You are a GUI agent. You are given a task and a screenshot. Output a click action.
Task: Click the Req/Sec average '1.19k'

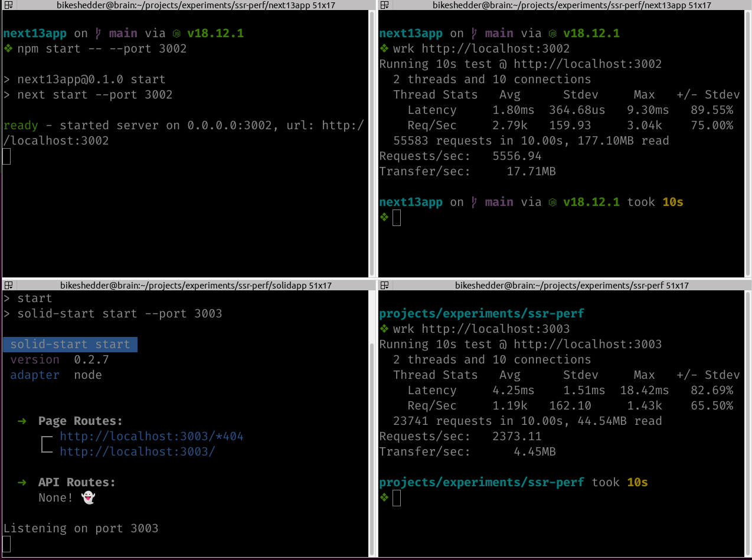coord(510,406)
